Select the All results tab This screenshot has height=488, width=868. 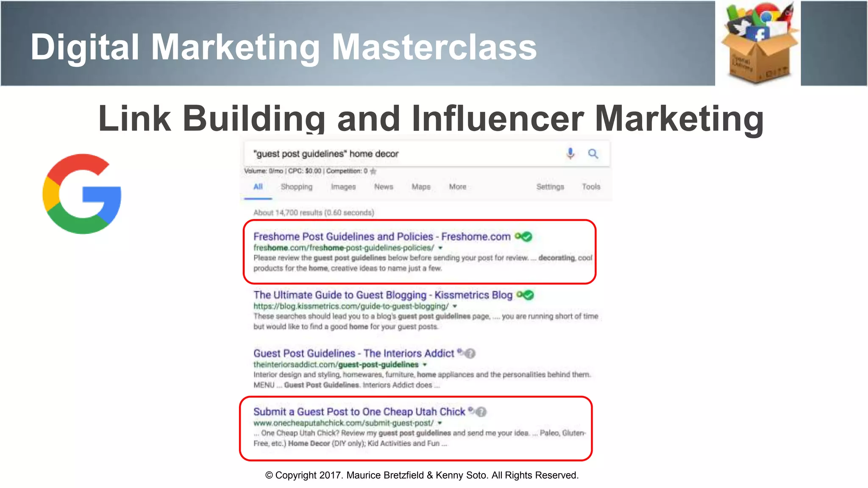pyautogui.click(x=258, y=187)
